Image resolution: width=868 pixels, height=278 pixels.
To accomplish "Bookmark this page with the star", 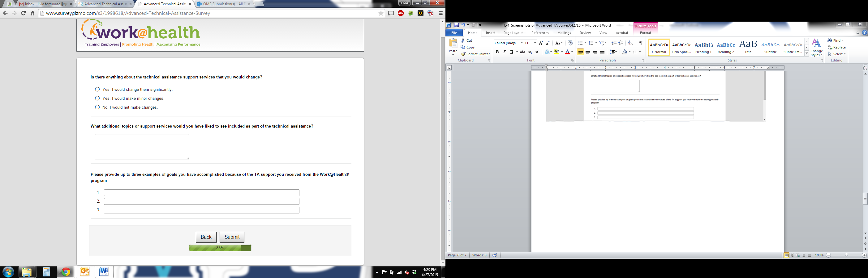I will (x=381, y=13).
